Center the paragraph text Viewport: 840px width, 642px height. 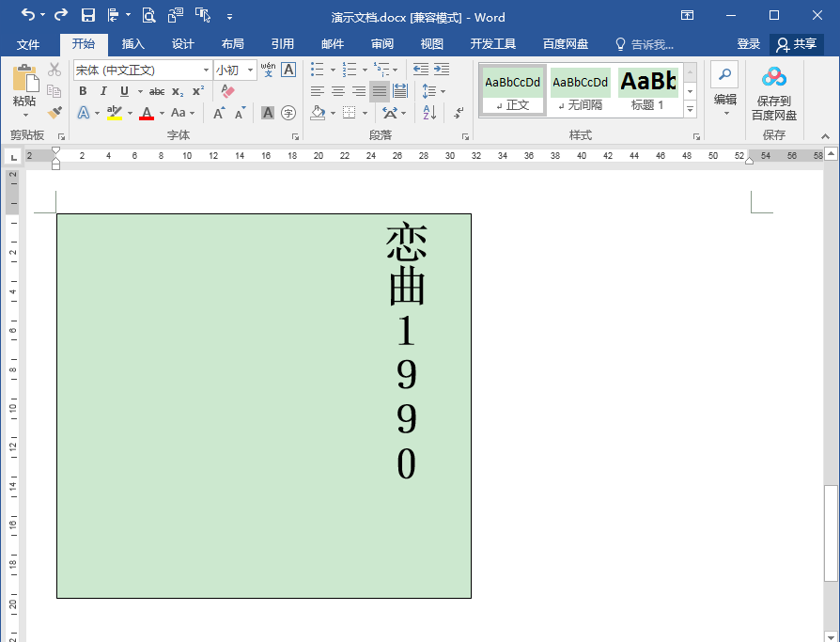337,91
